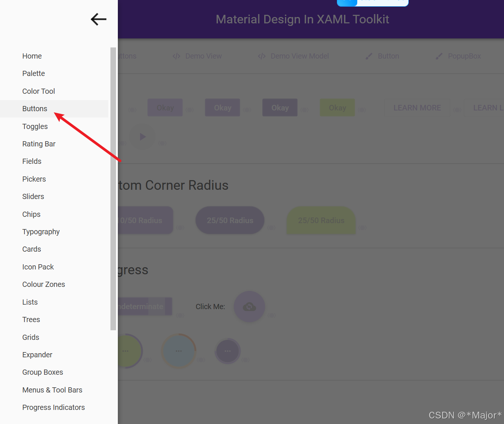
Task: Click the eye icon right of play button
Action: [x=162, y=143]
